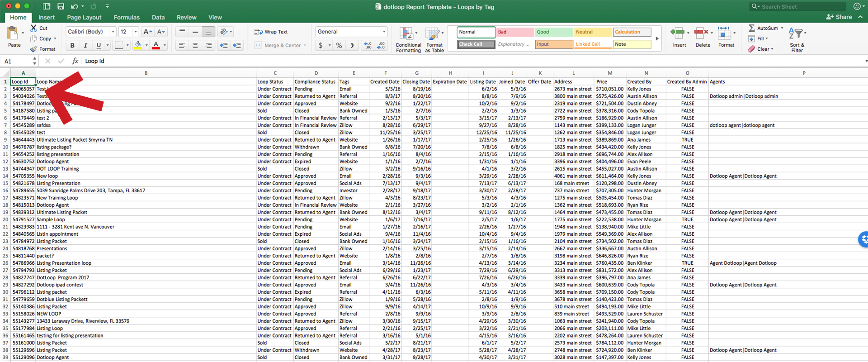Apply the Neutral cell style

point(593,32)
